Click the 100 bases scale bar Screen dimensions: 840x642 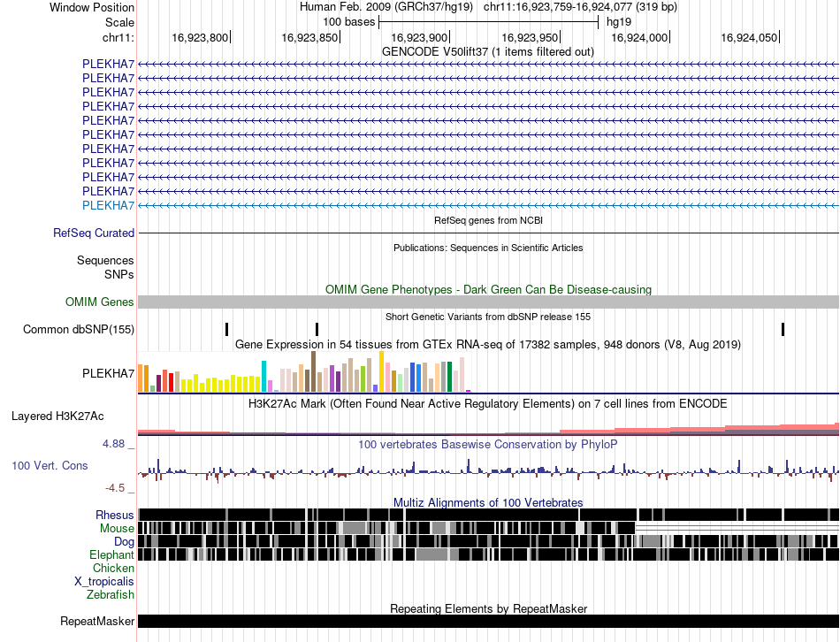(489, 22)
